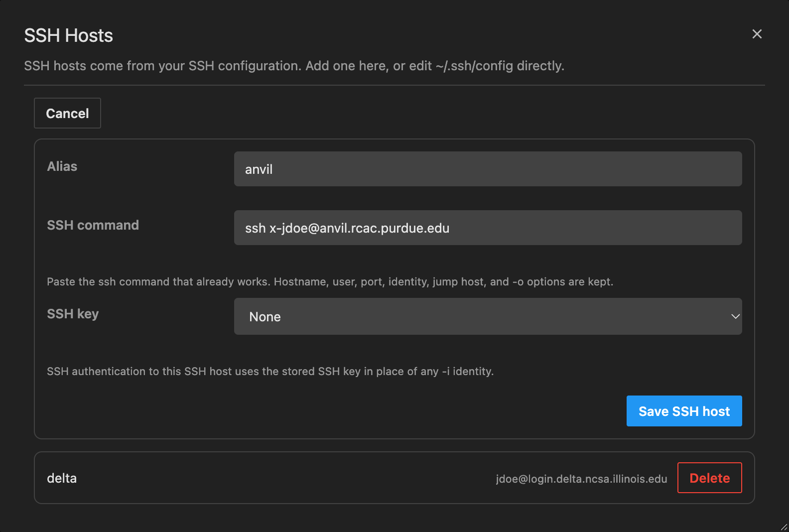Edit the SSH command field
The image size is (789, 532).
point(488,228)
